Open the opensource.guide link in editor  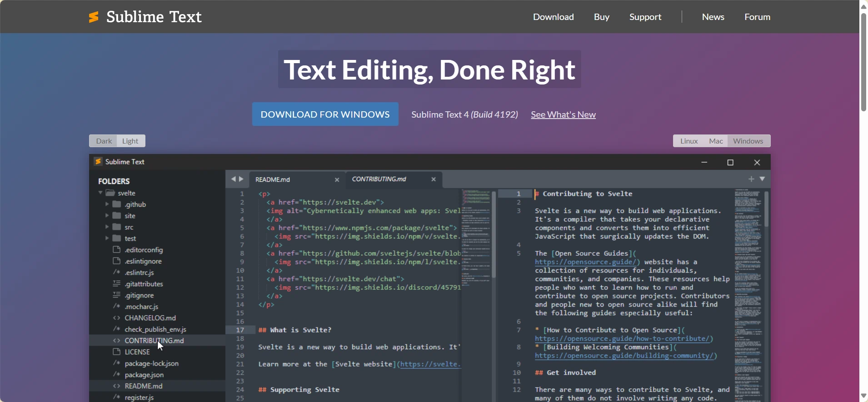tap(586, 262)
